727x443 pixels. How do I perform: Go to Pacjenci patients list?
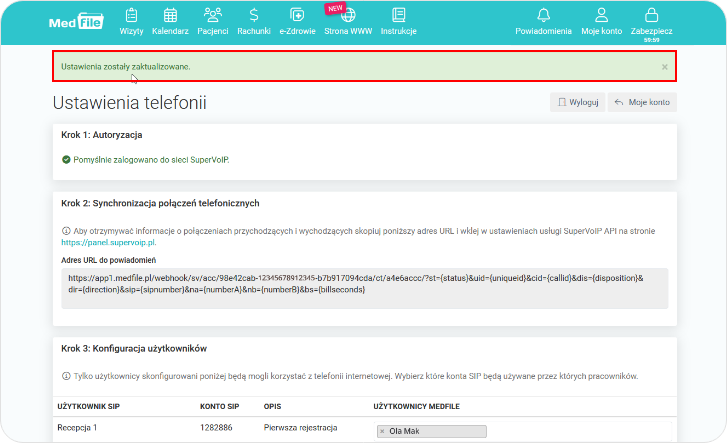tap(212, 21)
